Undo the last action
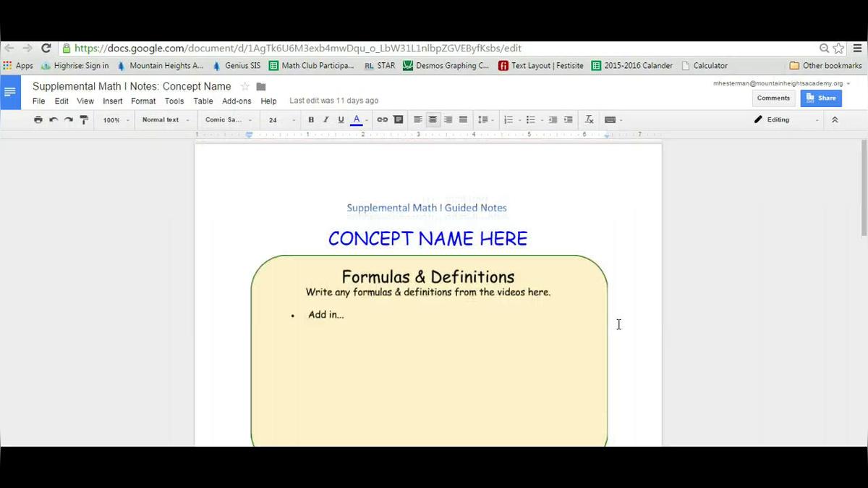This screenshot has height=488, width=868. [x=54, y=119]
